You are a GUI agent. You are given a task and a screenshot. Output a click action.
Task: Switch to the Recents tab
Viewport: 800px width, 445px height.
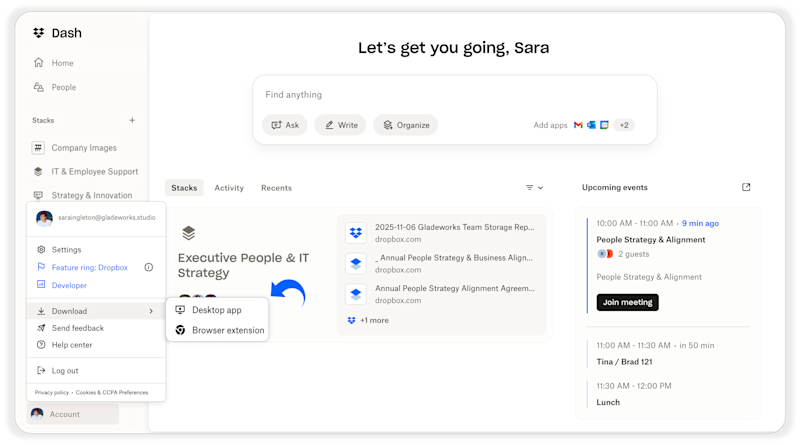277,188
